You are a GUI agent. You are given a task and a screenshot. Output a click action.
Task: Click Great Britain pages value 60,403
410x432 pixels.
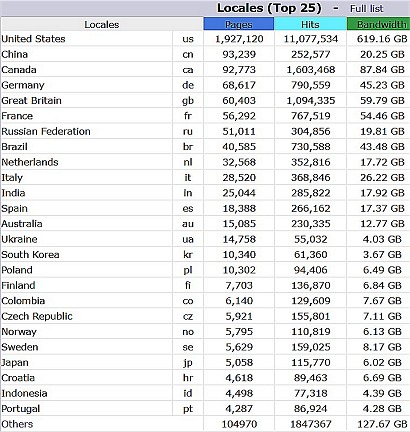point(239,100)
